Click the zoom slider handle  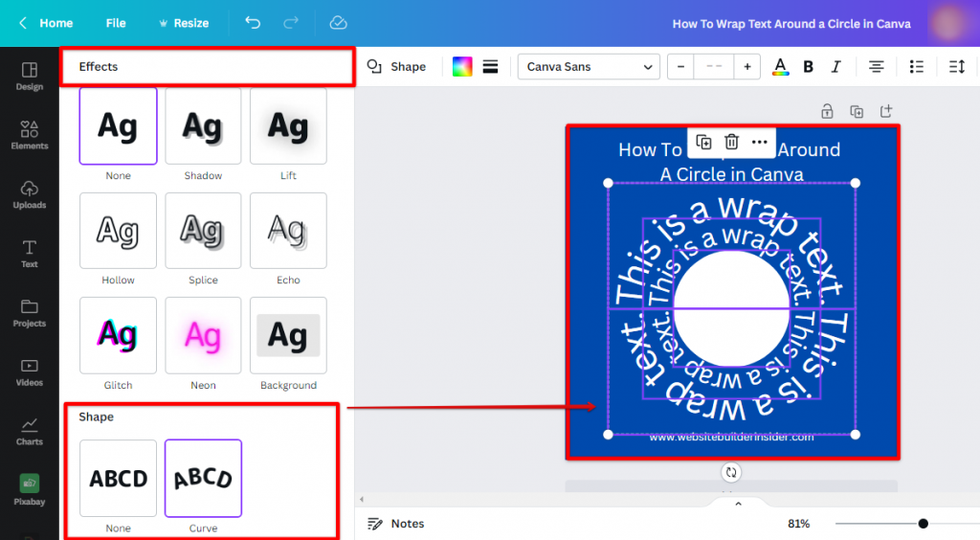point(924,524)
